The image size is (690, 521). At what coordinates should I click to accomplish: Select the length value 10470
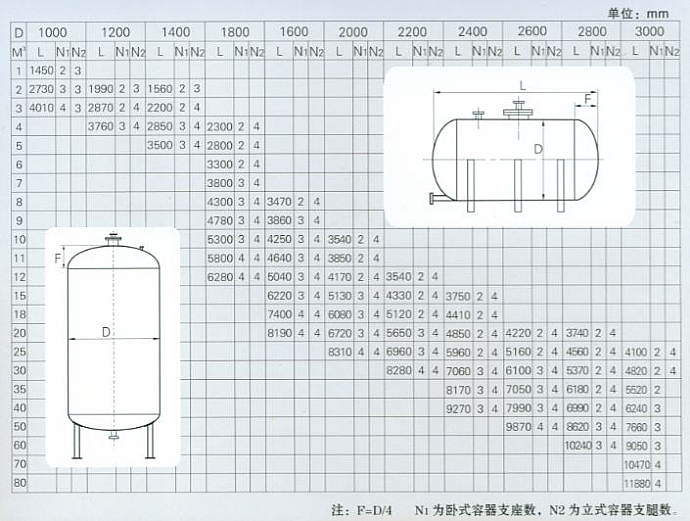(x=637, y=465)
